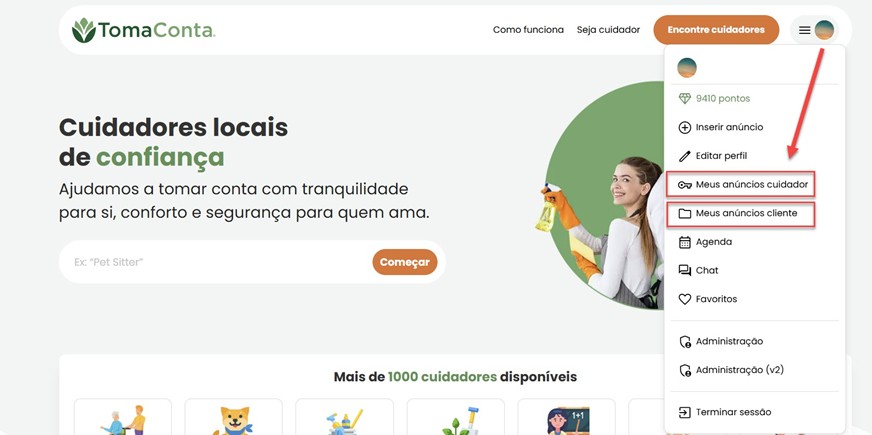Click the key icon for Meus anúncios cuidador
This screenshot has width=872, height=435.
click(685, 185)
